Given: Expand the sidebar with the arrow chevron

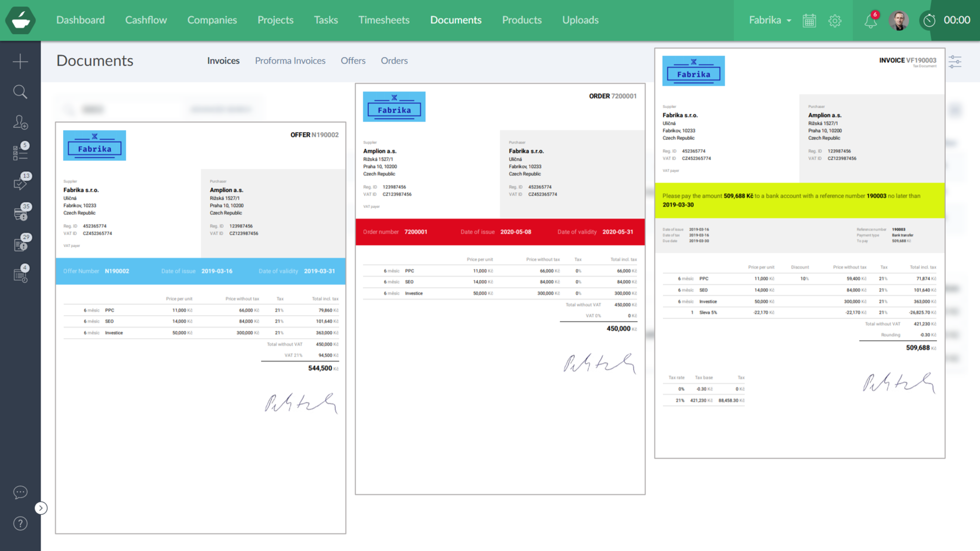Looking at the screenshot, I should tap(41, 508).
